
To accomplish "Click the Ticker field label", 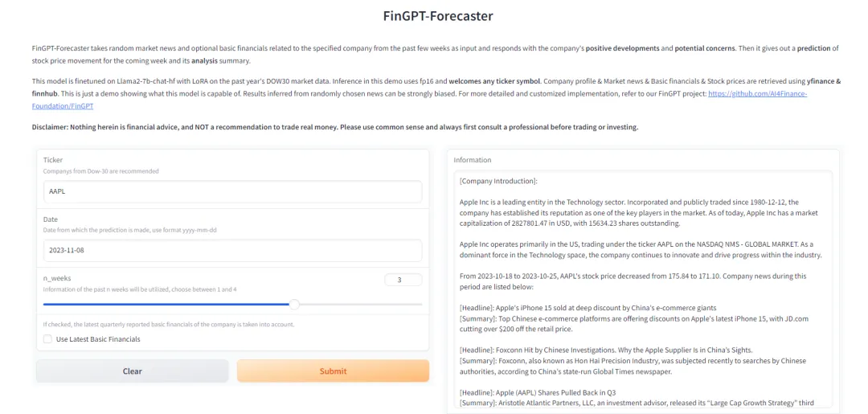I will click(53, 160).
